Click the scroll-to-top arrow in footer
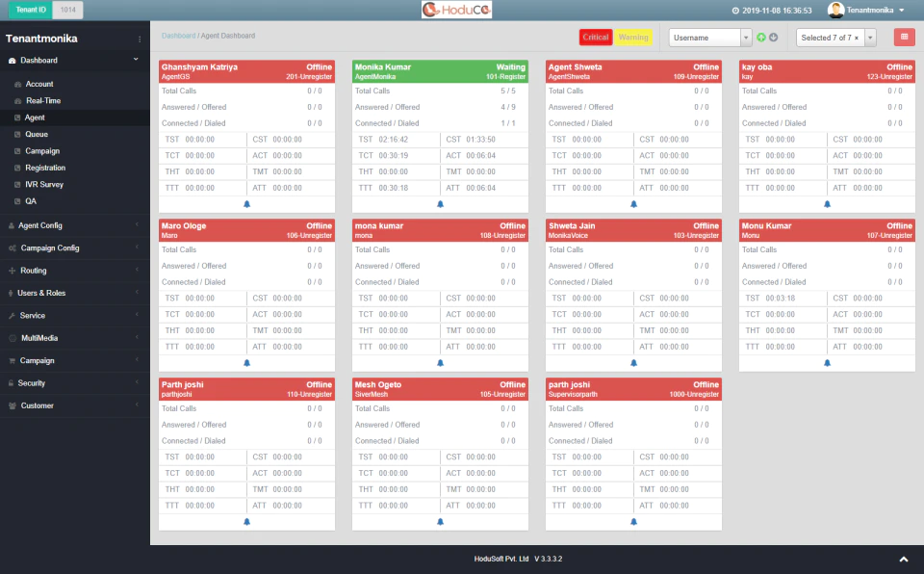Viewport: 924px width, 574px height. (904, 560)
